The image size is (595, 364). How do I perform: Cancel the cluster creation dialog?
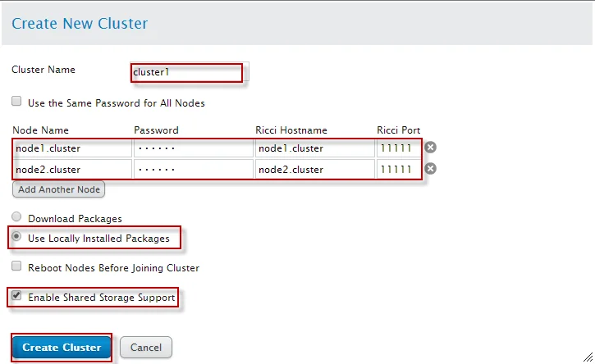pos(146,347)
